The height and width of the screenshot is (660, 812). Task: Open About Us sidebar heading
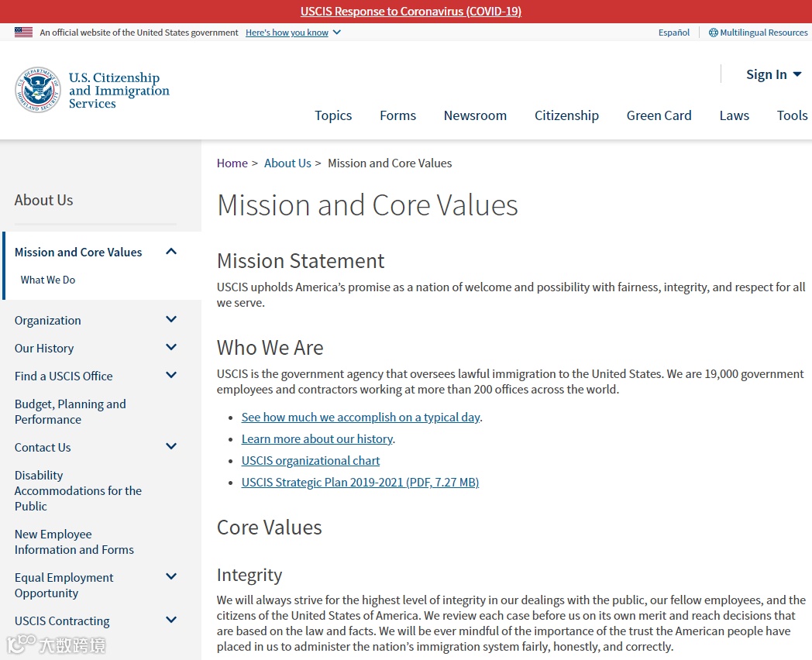click(43, 200)
